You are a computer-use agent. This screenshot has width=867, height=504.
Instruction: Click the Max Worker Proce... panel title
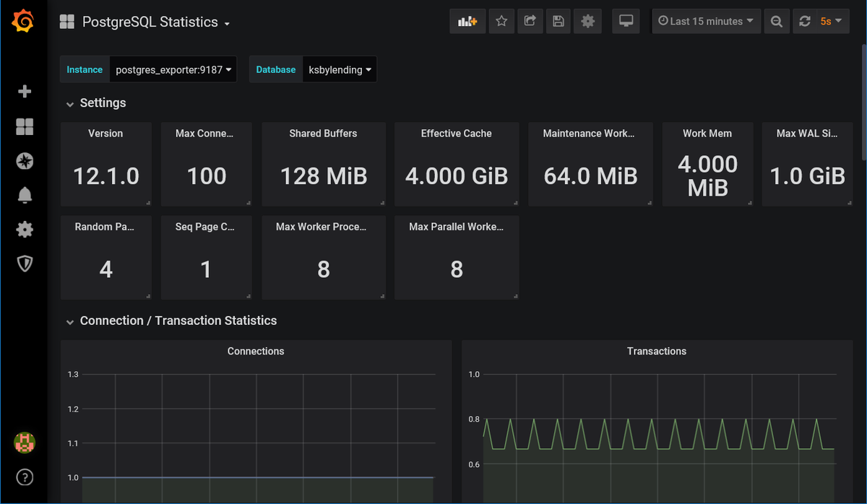click(322, 227)
